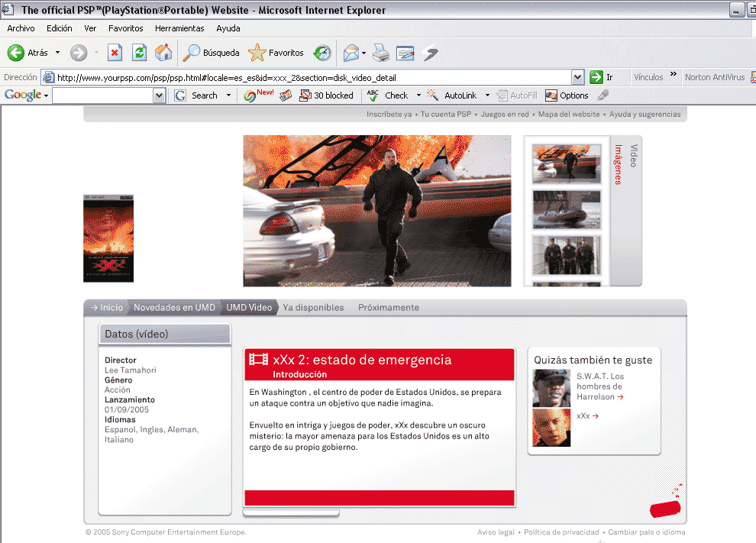The width and height of the screenshot is (756, 543).
Task: Open the Edición menu
Action: coord(60,28)
